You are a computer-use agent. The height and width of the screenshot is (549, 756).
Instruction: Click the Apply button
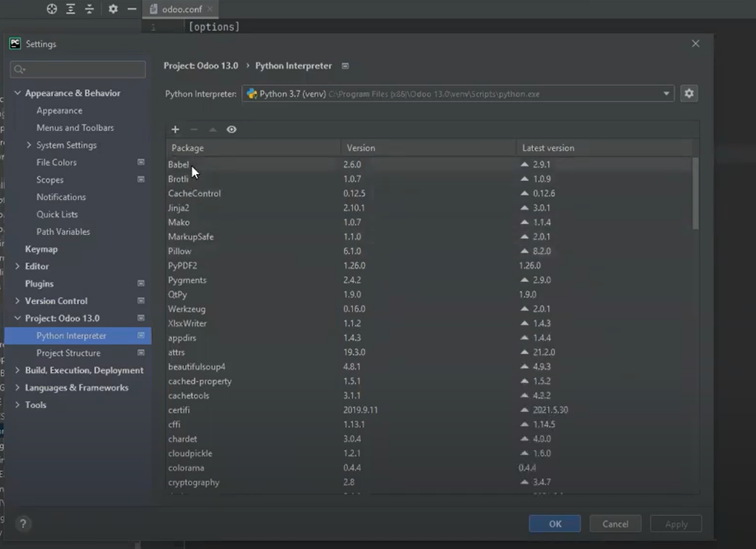point(676,524)
